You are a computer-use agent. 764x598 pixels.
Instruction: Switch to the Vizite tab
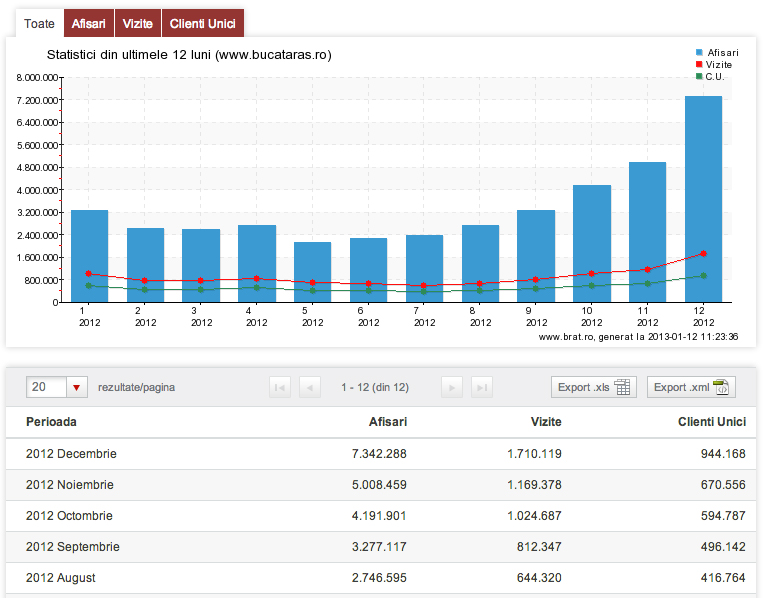coord(137,23)
